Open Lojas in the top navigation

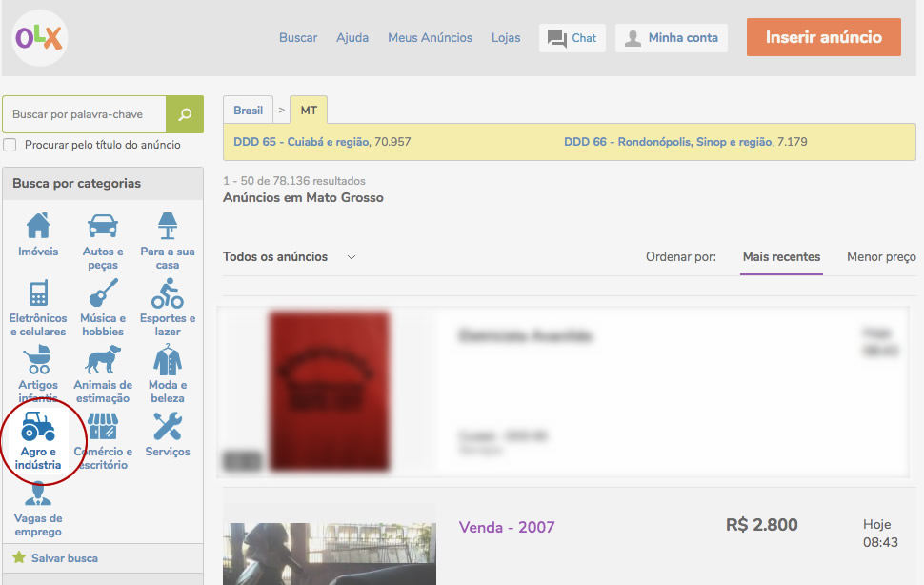point(506,38)
